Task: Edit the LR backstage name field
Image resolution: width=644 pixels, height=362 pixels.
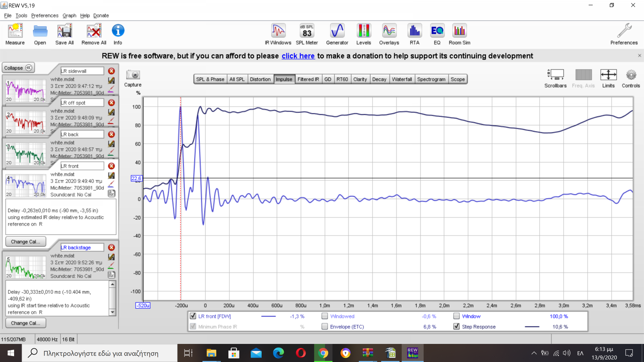Action: 82,247
